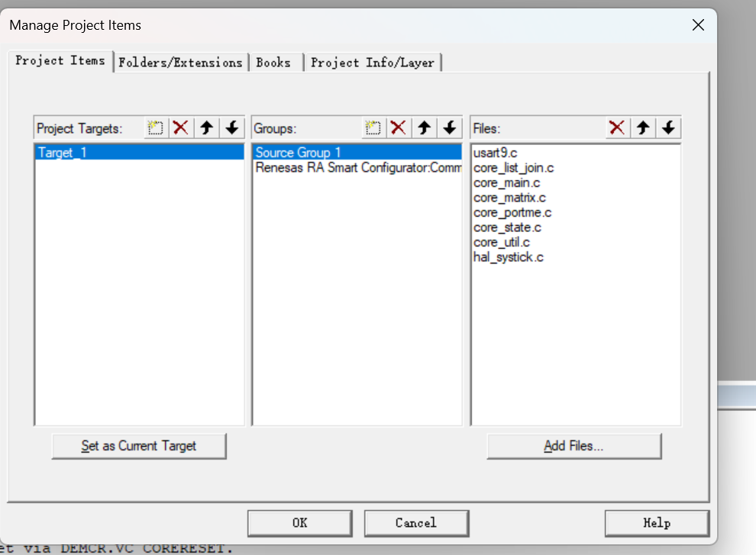Screen dimensions: 756x555
Task: Select the Renesas RA Smart Configurator group
Action: pyautogui.click(x=357, y=168)
